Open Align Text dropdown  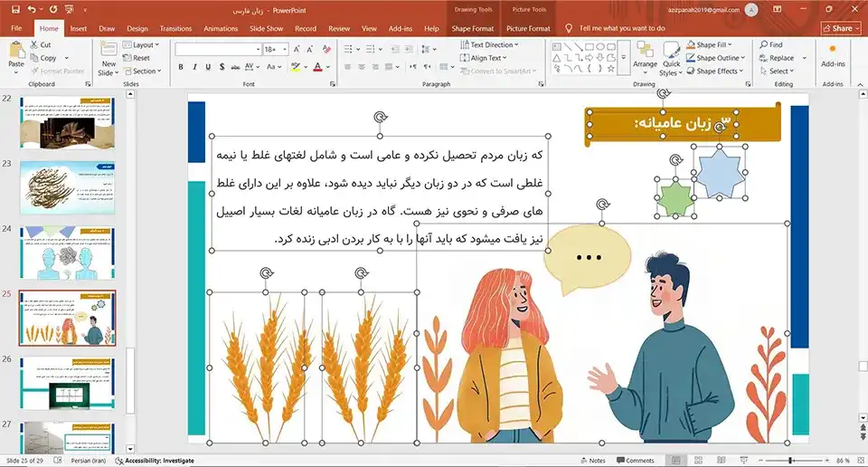click(484, 58)
